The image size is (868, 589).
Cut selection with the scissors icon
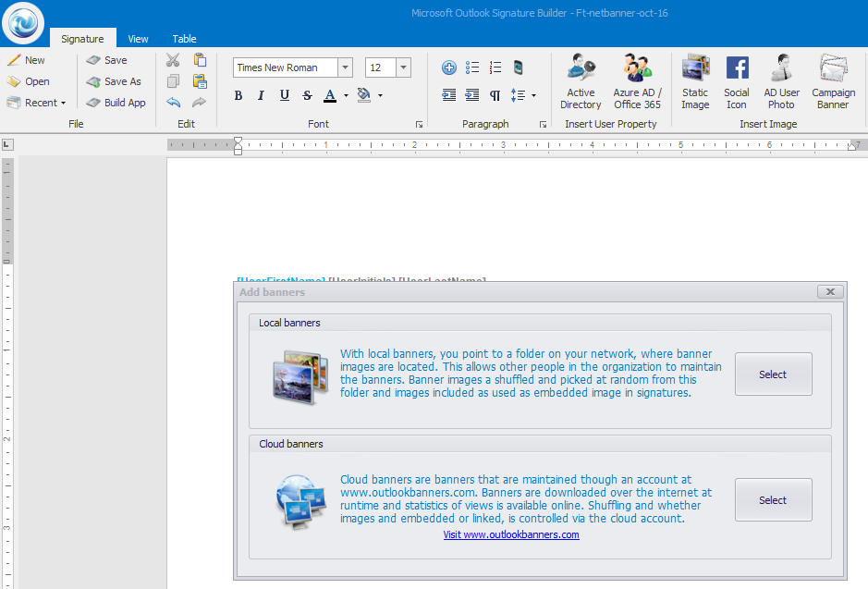[173, 60]
